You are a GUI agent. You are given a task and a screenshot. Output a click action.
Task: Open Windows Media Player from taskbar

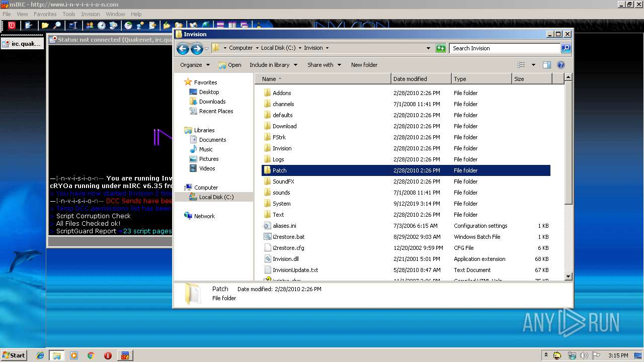pos(74,355)
